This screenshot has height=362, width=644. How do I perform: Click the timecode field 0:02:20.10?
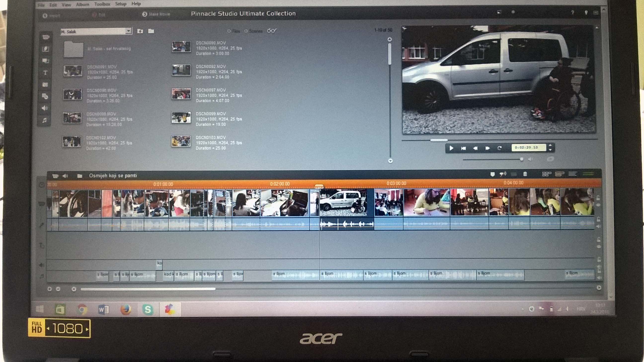[528, 148]
